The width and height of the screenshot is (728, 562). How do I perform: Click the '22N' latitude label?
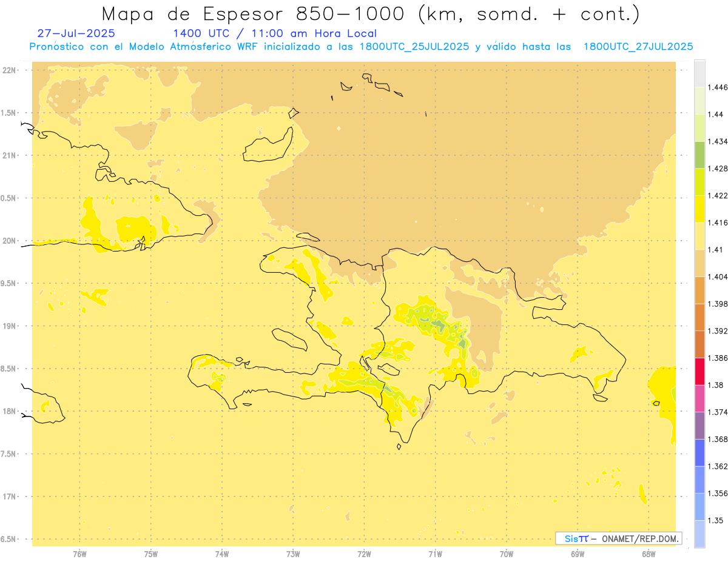(x=10, y=70)
